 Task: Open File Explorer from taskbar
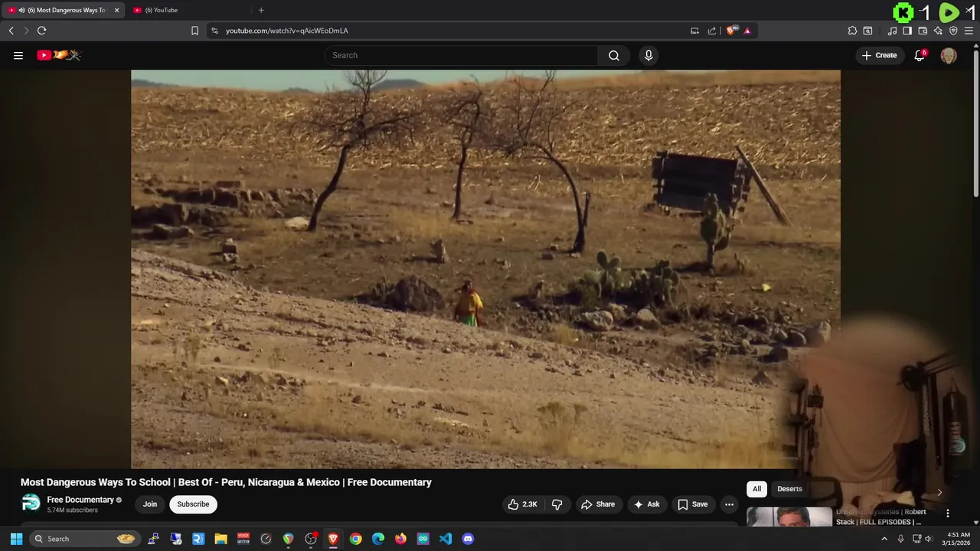pyautogui.click(x=220, y=539)
